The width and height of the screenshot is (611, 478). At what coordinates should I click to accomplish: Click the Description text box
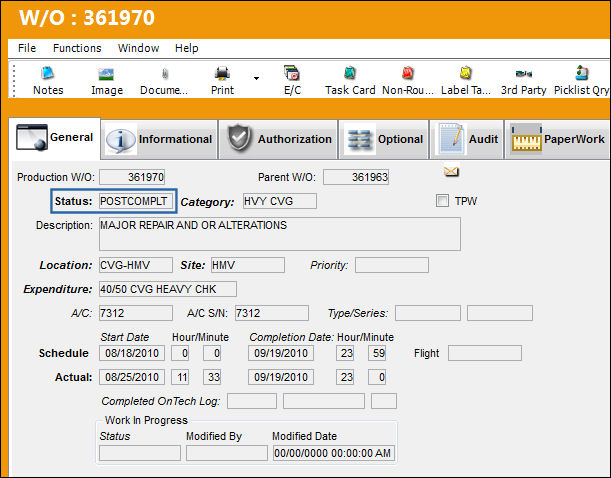(280, 234)
